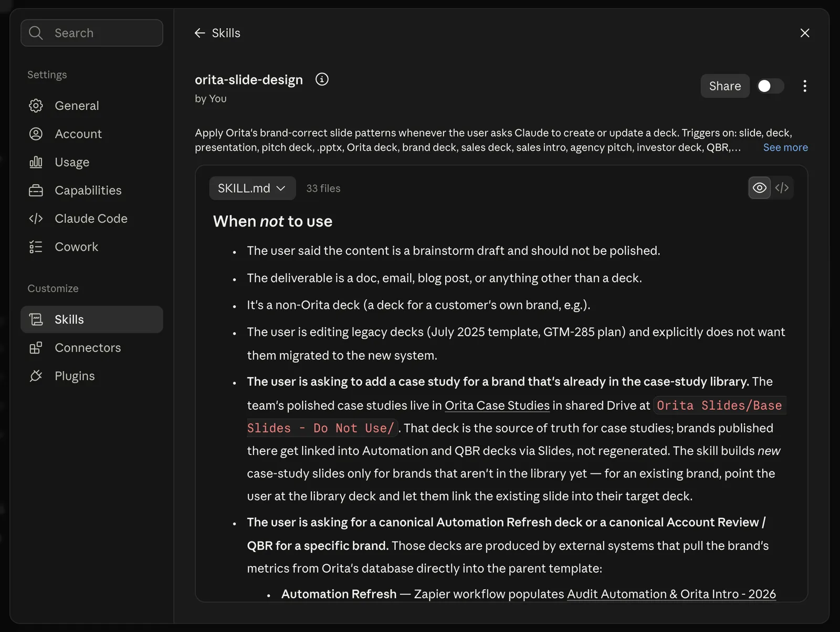Click the Customize section header
This screenshot has width=840, height=632.
click(53, 288)
